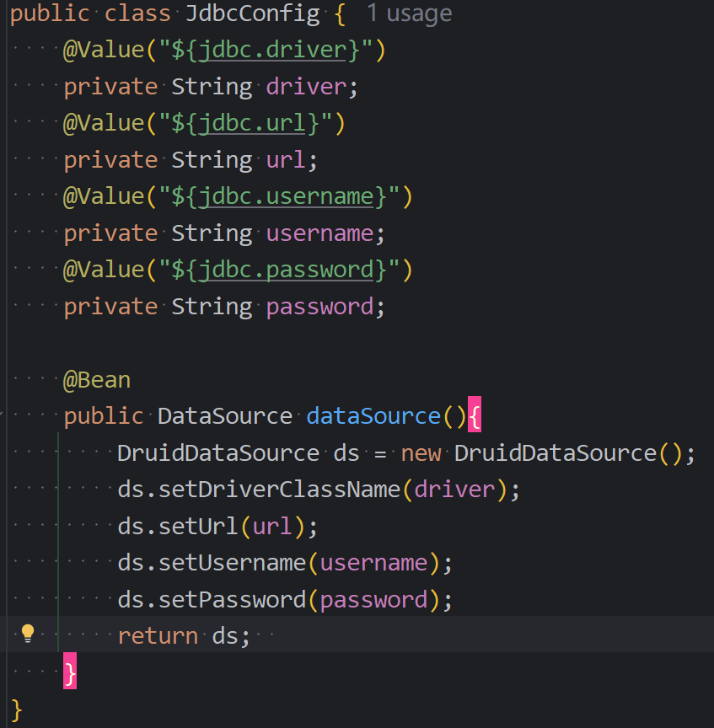The height and width of the screenshot is (728, 714).
Task: Click the DruidDataSource type in the ds declaration
Action: tap(218, 453)
